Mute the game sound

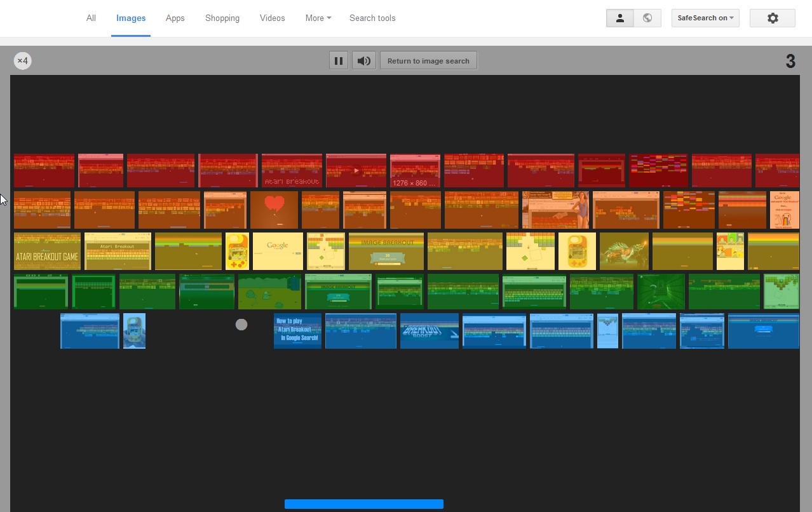(364, 61)
